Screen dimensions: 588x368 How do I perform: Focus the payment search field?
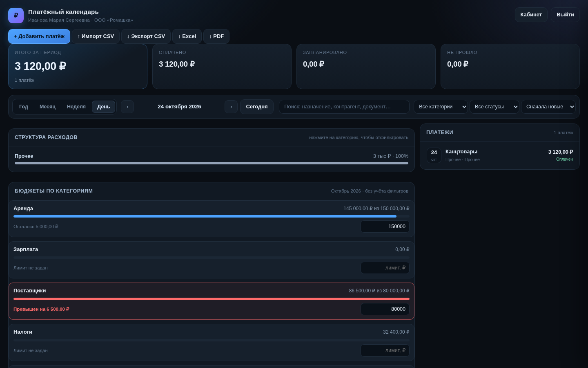click(344, 107)
